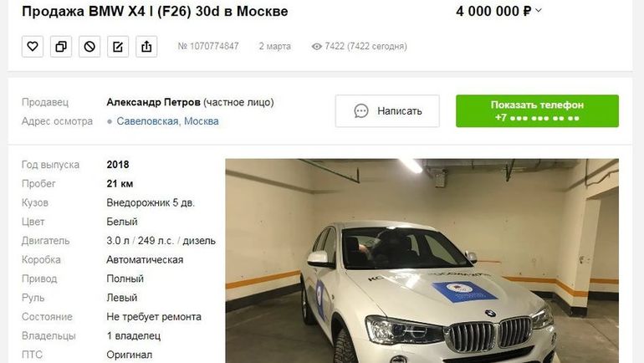Click the eye views counter icon
The height and width of the screenshot is (363, 644).
tap(316, 46)
